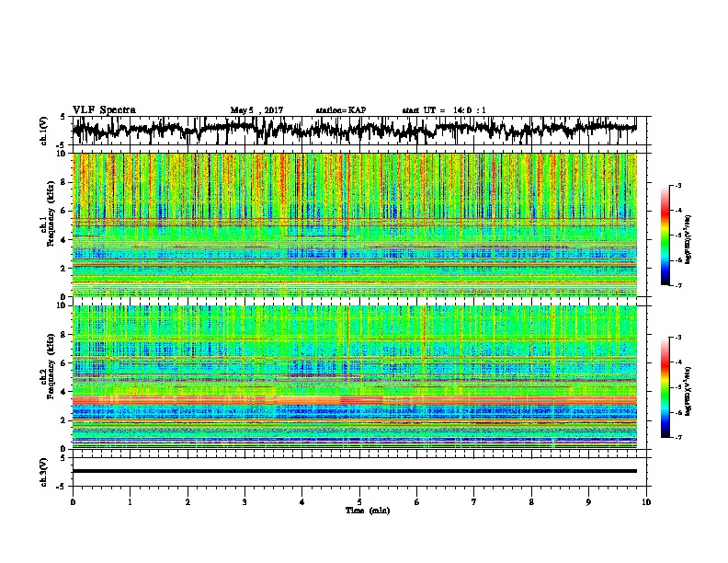Click the log(PSD) label beside ch.1 color bar
This screenshot has height=563, width=728.
(688, 240)
